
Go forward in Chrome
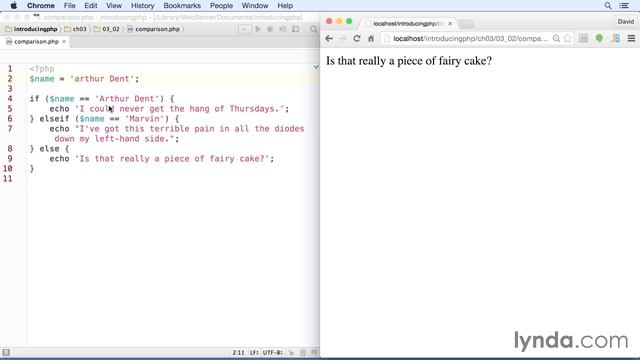(x=342, y=38)
